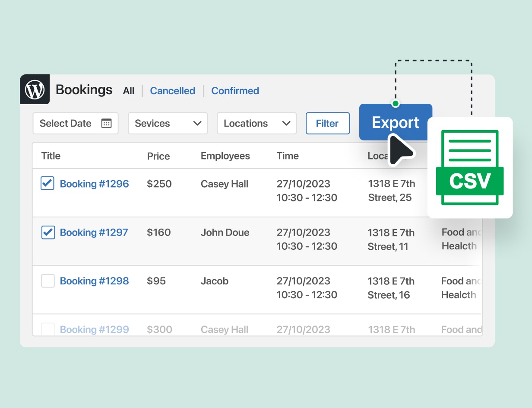532x408 pixels.
Task: Open the calendar icon in Select Date
Action: click(x=106, y=123)
